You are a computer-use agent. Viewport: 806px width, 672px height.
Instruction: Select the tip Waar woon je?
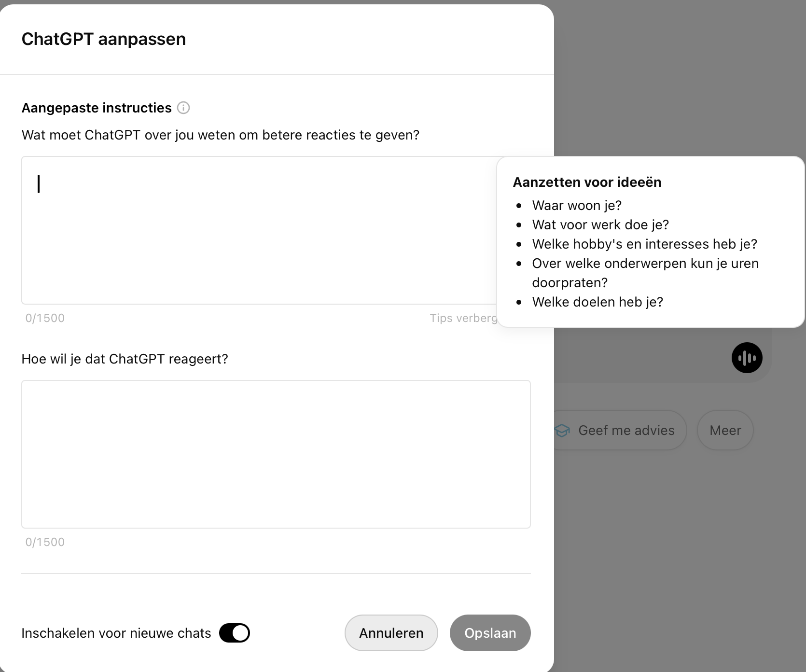[577, 205]
